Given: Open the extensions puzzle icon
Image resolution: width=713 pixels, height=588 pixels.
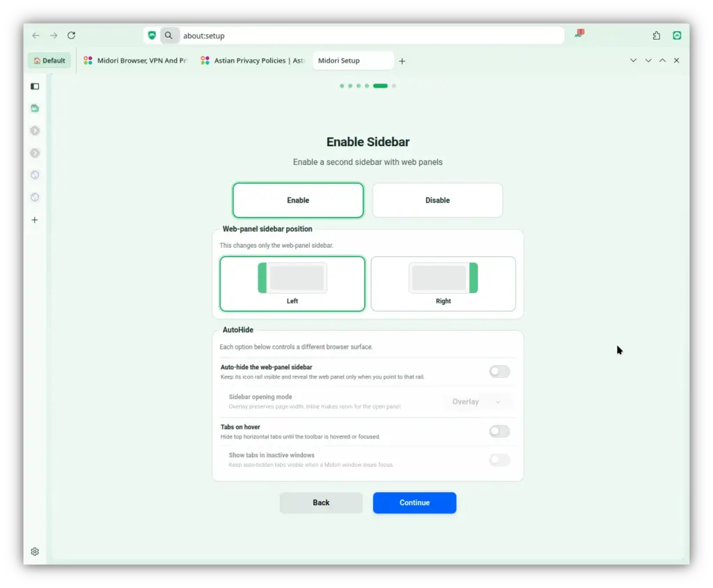Looking at the screenshot, I should [x=656, y=35].
